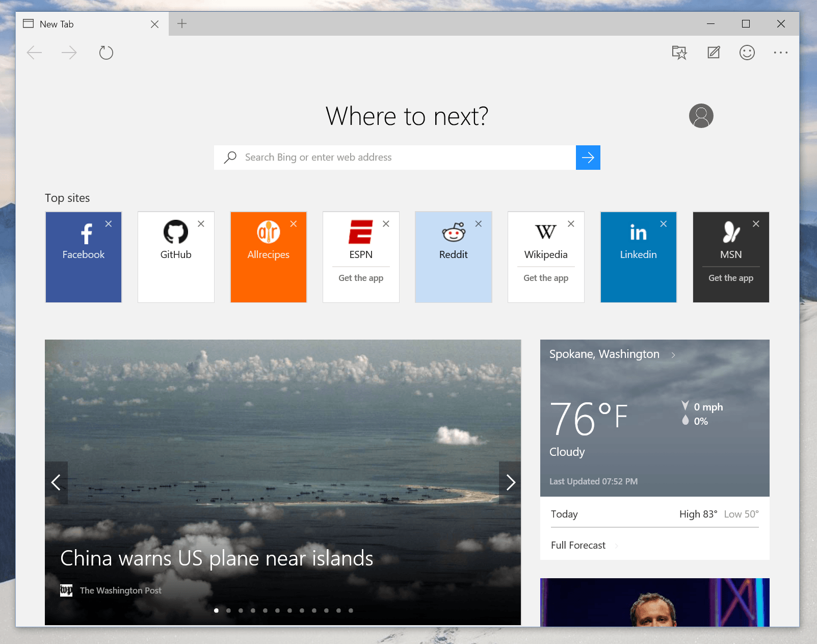Get the ESPN app

click(361, 278)
